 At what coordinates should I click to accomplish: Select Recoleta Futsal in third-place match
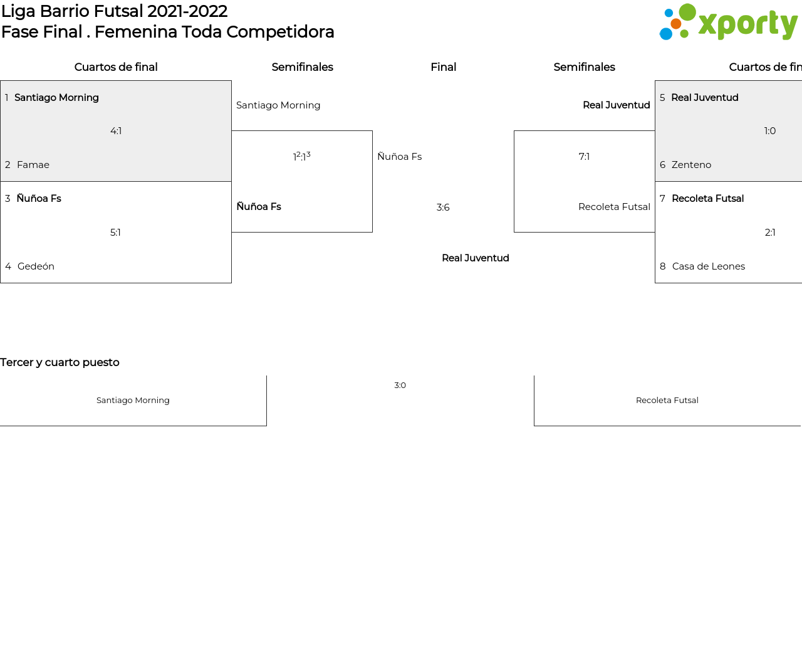(x=667, y=401)
